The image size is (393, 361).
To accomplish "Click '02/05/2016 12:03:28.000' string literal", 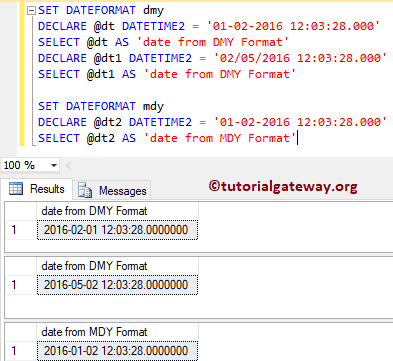I will 300,58.
